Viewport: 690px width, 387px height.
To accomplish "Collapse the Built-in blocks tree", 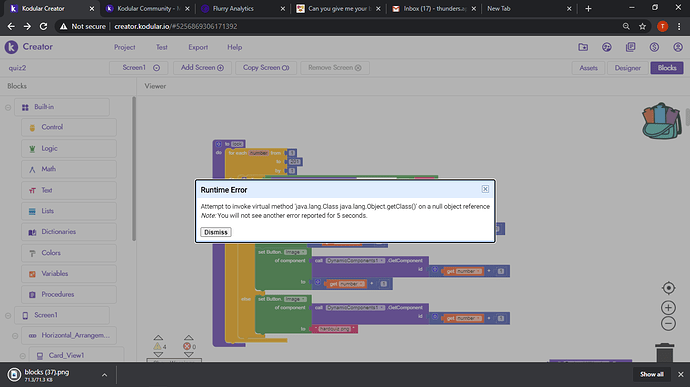I will (x=8, y=107).
